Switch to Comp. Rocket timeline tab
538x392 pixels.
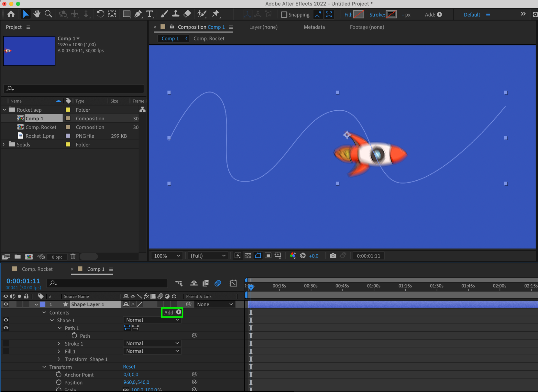pyautogui.click(x=37, y=269)
